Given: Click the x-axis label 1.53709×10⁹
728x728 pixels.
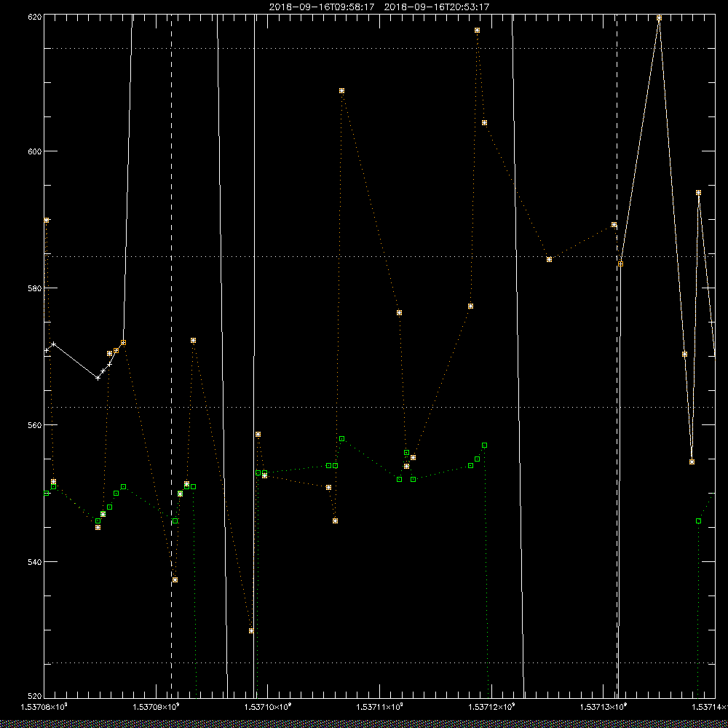Looking at the screenshot, I should point(157,707).
